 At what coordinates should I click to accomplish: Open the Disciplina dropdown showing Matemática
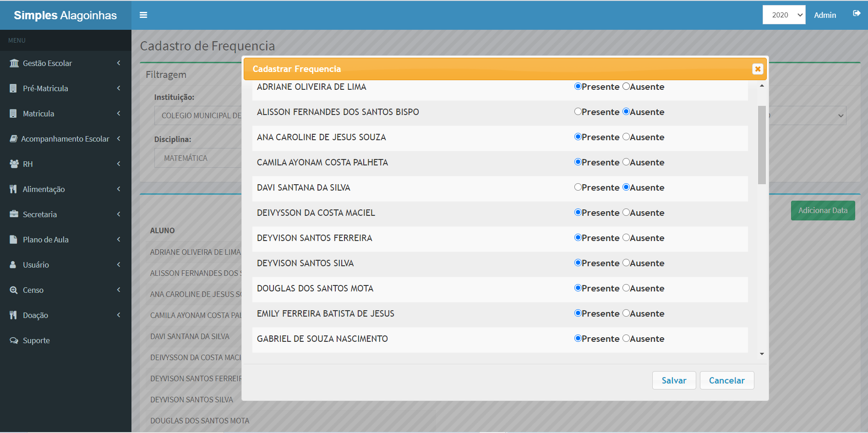[198, 158]
